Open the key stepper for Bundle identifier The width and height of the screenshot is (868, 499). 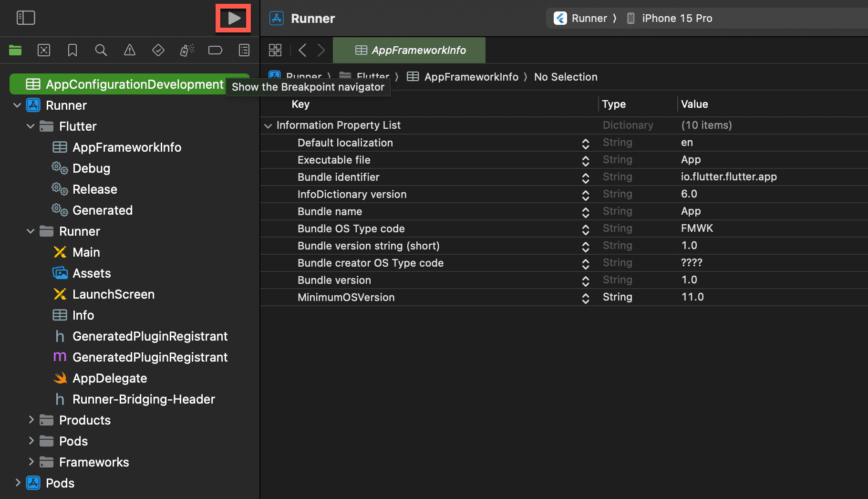point(586,177)
